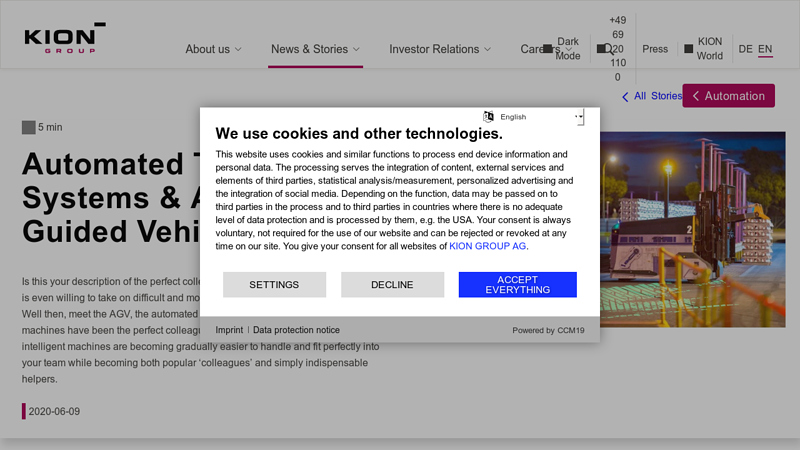Click the phone number in header

(617, 48)
